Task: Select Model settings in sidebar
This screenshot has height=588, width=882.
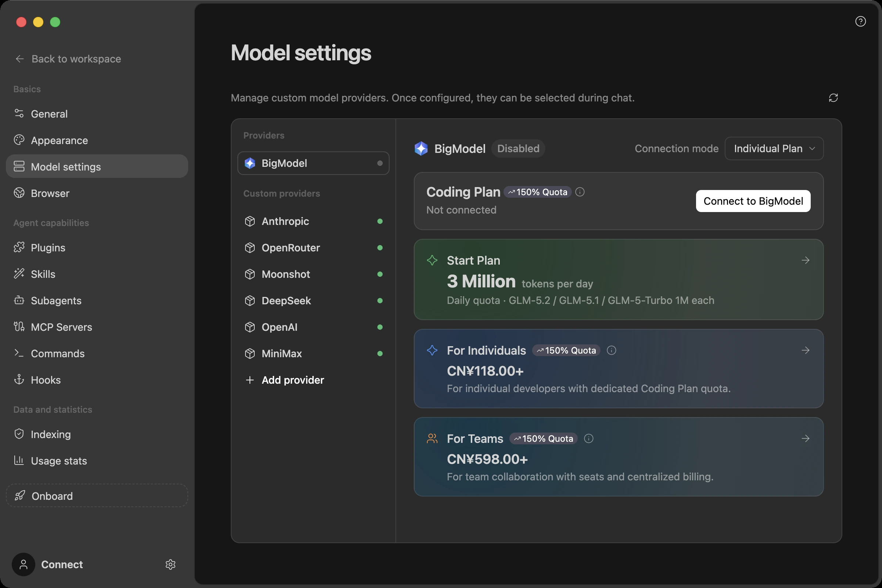Action: 97,166
